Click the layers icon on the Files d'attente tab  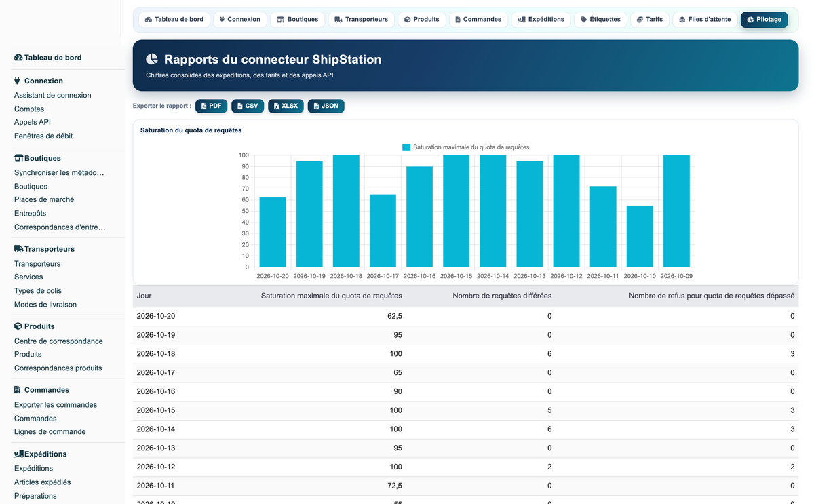[682, 20]
